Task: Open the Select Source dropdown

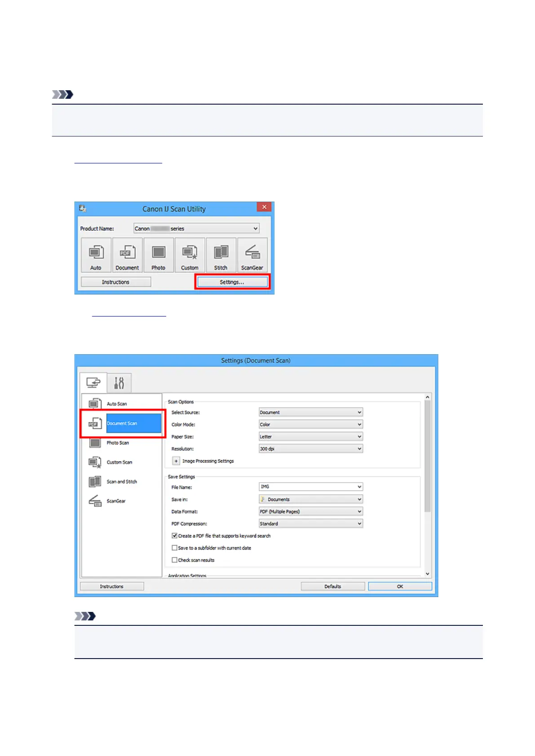Action: (x=311, y=412)
